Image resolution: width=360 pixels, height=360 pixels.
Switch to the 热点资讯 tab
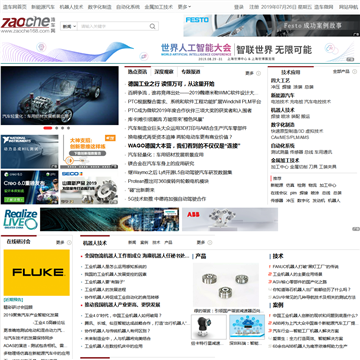pyautogui.click(x=137, y=71)
